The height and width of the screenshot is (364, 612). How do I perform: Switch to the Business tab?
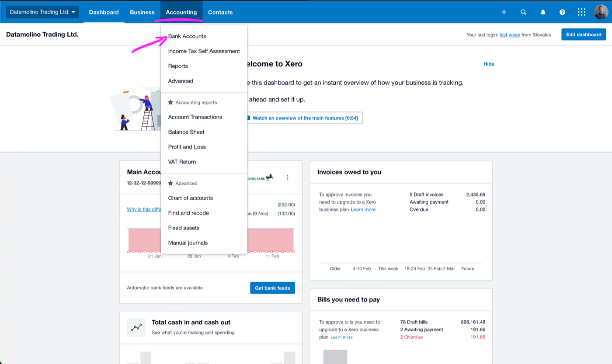[142, 12]
